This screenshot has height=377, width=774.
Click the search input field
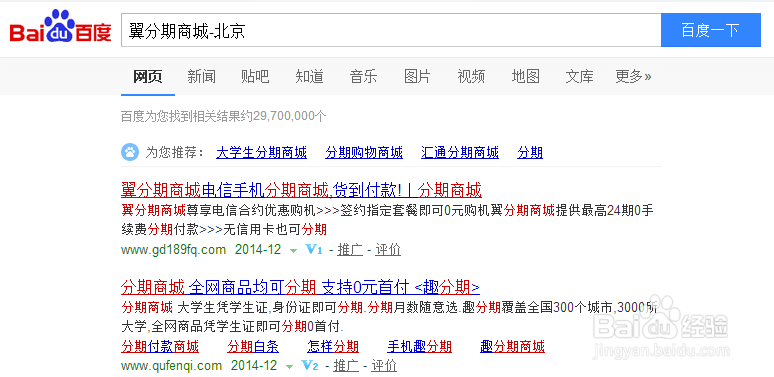point(391,30)
